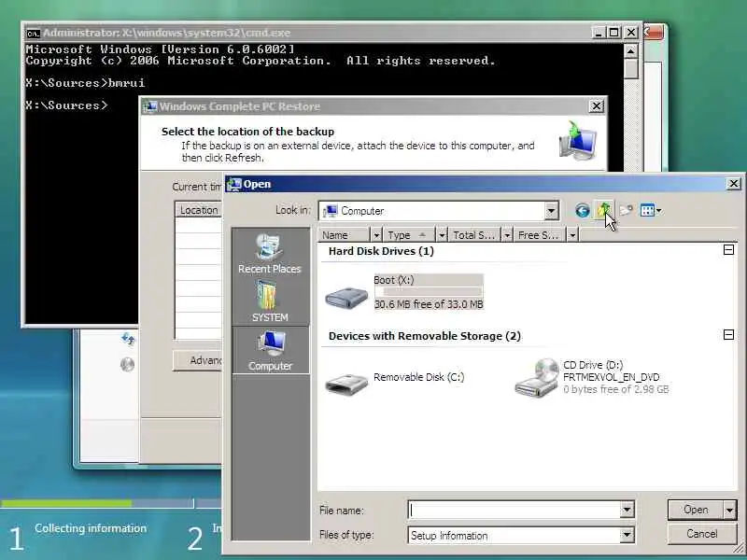Image resolution: width=747 pixels, height=560 pixels.
Task: Click the cmd.exe title bar icon
Action: tap(33, 33)
